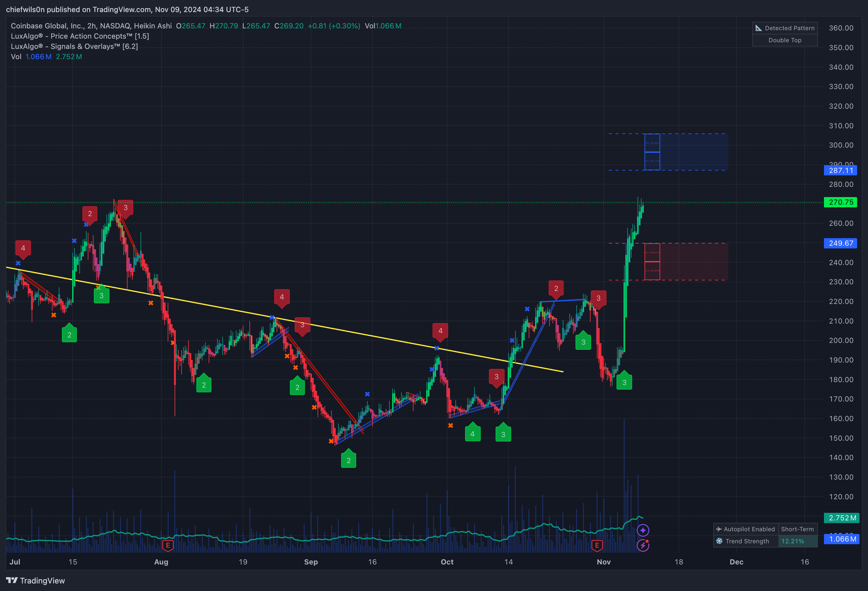Click the 150.00 price axis label

click(841, 438)
